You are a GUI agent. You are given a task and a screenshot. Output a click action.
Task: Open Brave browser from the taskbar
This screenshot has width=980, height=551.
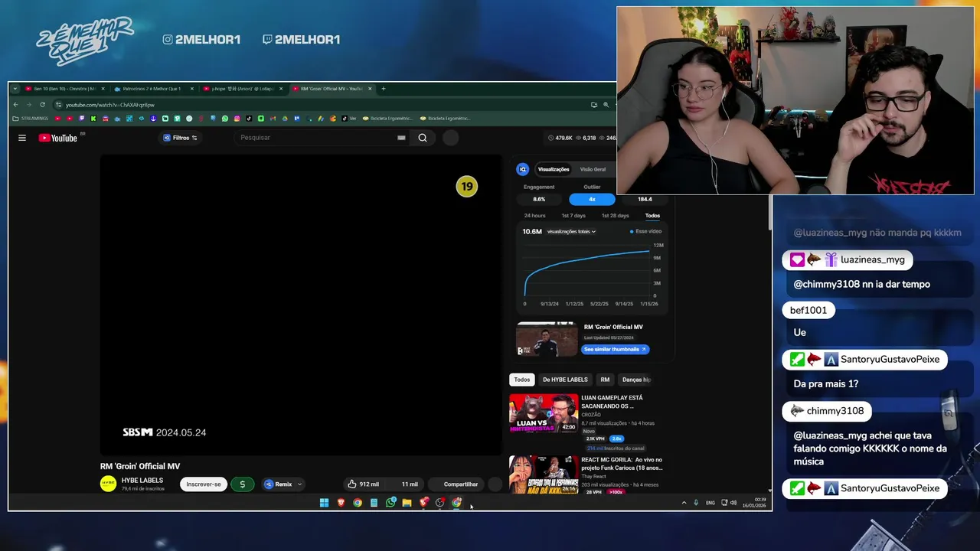341,503
